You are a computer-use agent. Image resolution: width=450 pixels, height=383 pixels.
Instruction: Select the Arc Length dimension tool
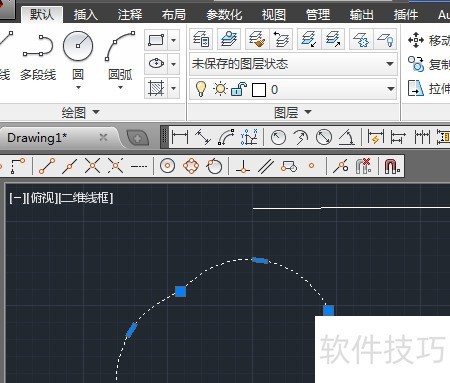pyautogui.click(x=226, y=137)
